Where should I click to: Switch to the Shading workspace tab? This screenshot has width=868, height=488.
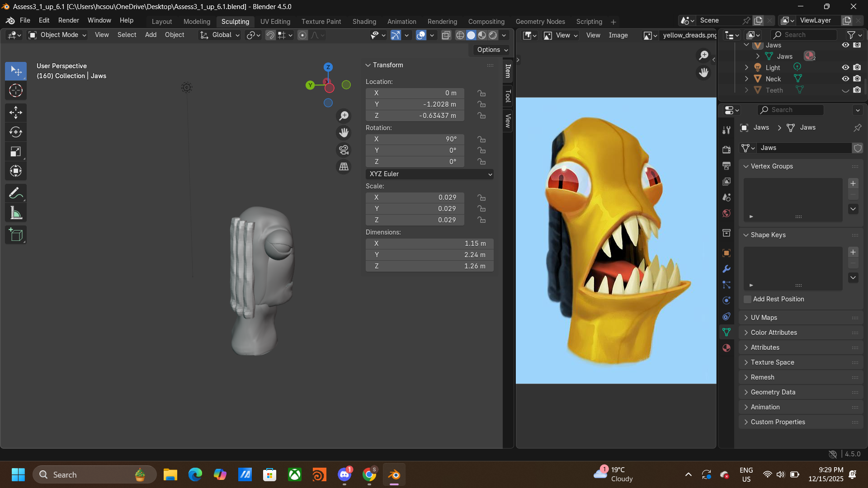tap(364, 22)
